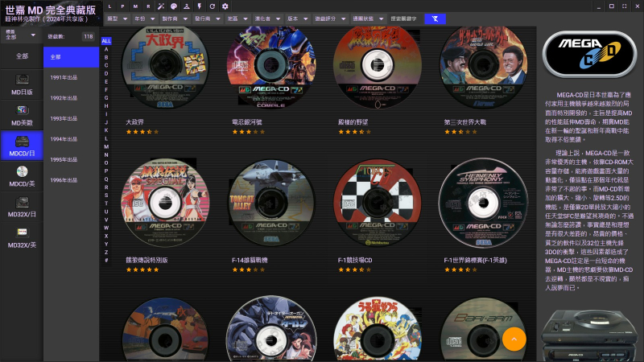Open the 漢化者 filter dropdown
644x362 pixels.
[267, 19]
